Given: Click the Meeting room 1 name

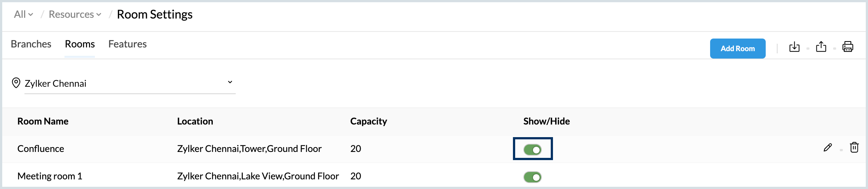Looking at the screenshot, I should 50,176.
